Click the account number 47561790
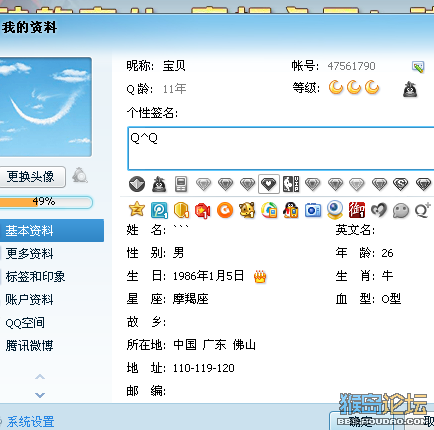 (x=351, y=66)
